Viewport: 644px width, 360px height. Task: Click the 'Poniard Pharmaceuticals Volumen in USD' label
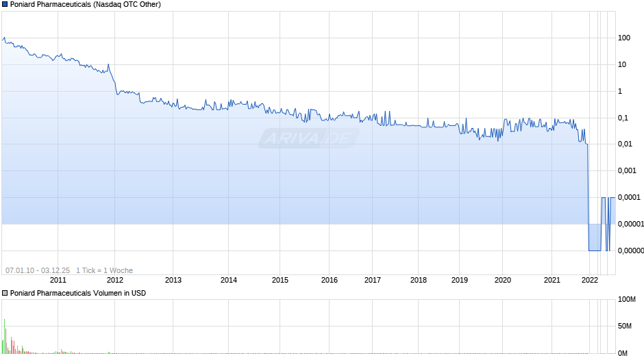click(x=78, y=293)
